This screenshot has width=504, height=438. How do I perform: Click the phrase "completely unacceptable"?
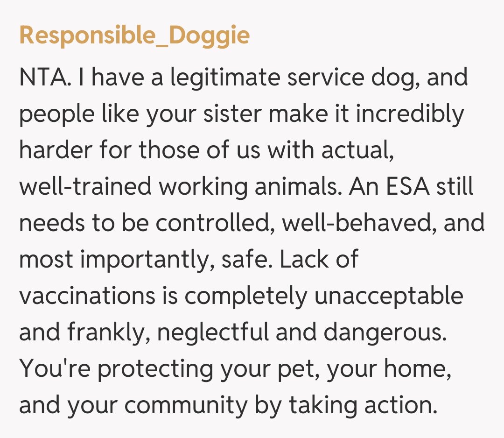click(x=324, y=296)
